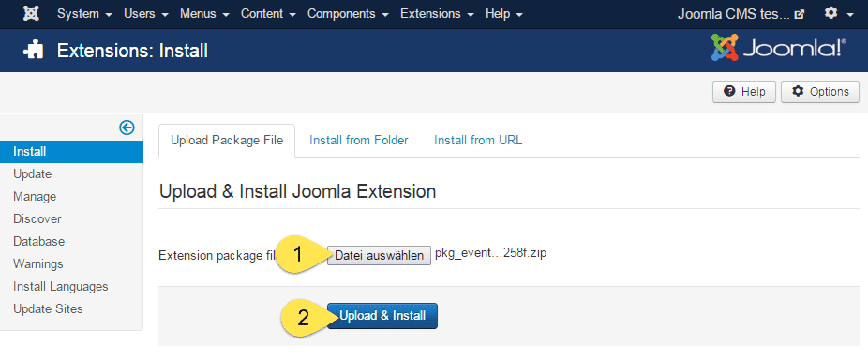Go to Manage in the sidebar
Image resolution: width=868 pixels, height=361 pixels.
coord(35,197)
